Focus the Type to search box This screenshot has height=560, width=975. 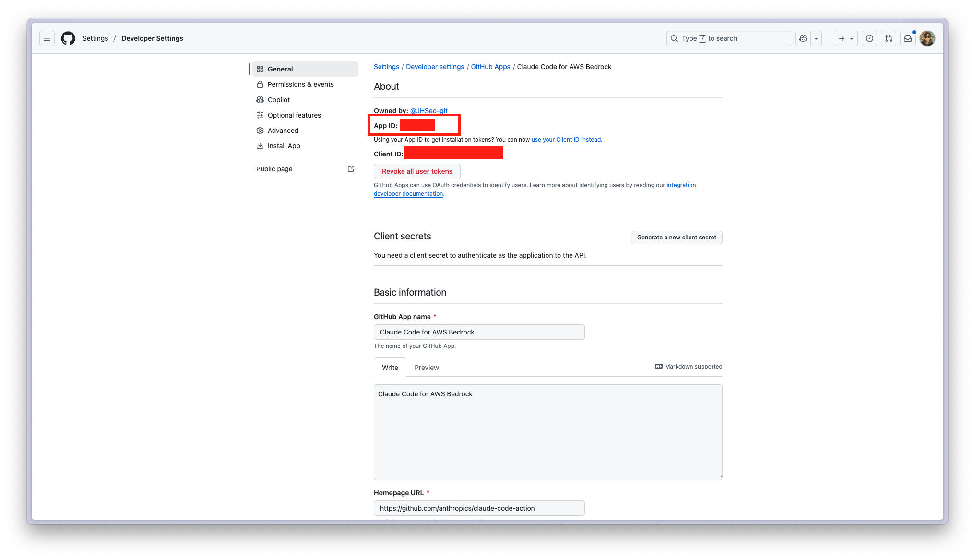[728, 38]
